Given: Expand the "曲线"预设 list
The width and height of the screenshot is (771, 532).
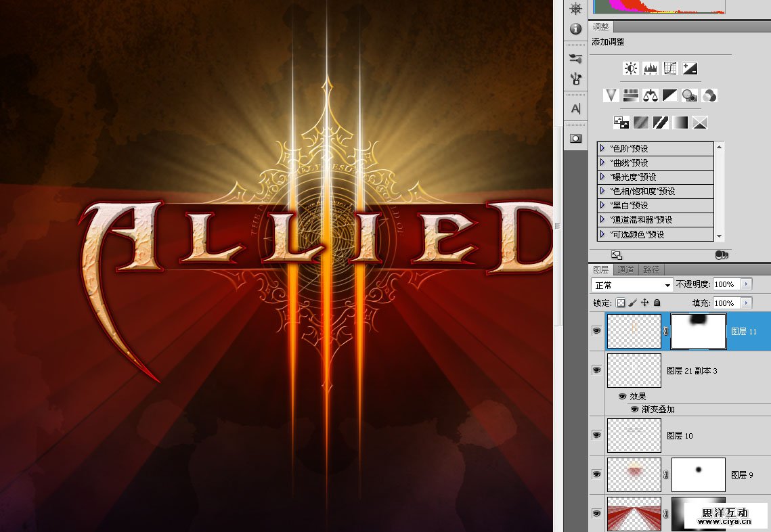Looking at the screenshot, I should [602, 162].
